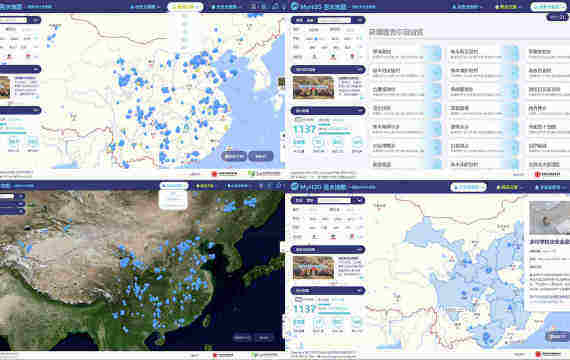Click the red circular logo below the blue-marker street map
This screenshot has width=570, height=360.
214,174
